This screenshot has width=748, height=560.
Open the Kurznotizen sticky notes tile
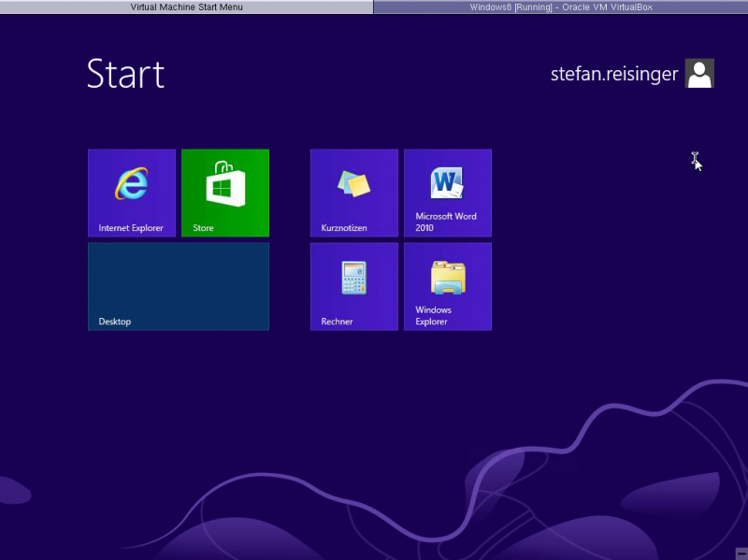click(354, 193)
